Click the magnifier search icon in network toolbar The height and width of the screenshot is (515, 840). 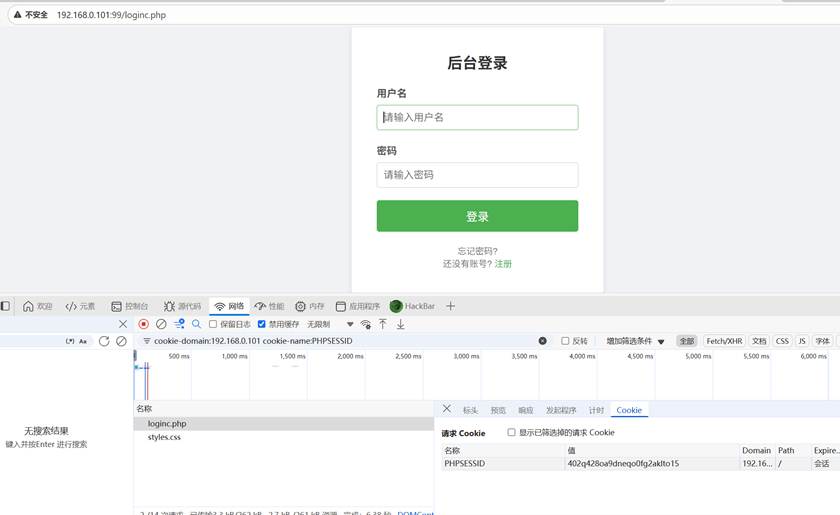point(197,324)
